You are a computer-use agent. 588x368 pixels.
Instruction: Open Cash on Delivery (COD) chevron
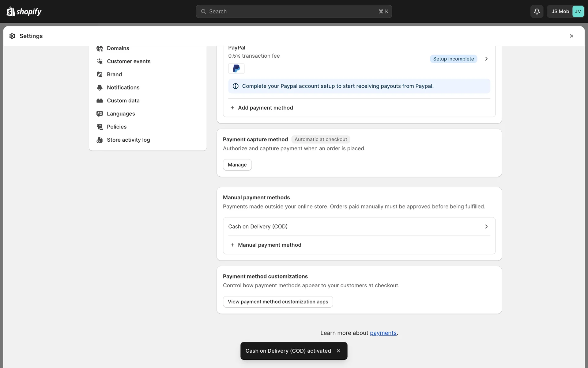[486, 227]
